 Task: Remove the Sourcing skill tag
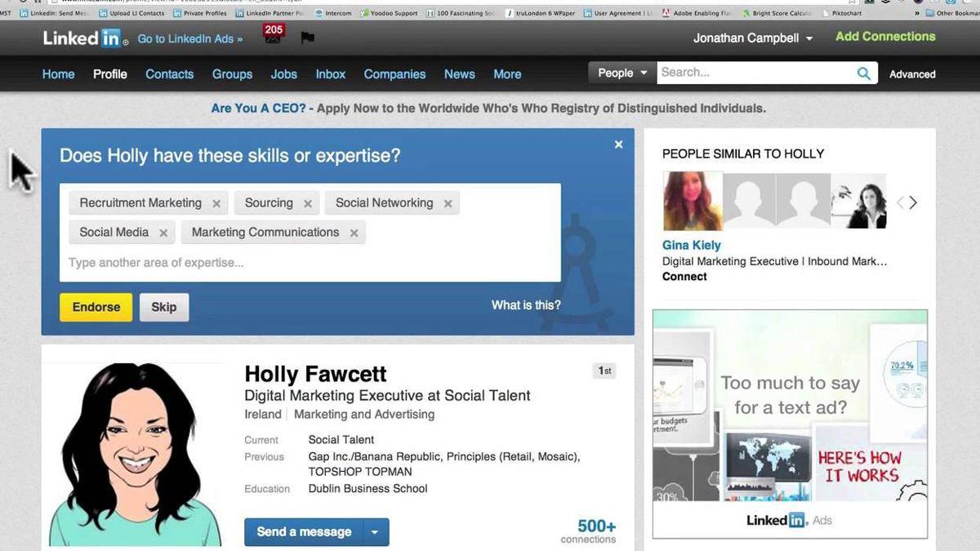pyautogui.click(x=308, y=204)
